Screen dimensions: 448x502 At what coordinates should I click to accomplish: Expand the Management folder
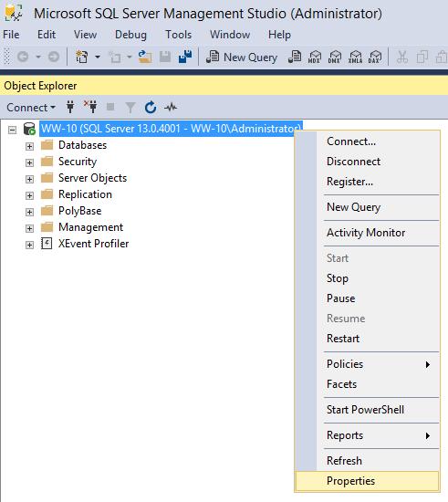(x=29, y=228)
